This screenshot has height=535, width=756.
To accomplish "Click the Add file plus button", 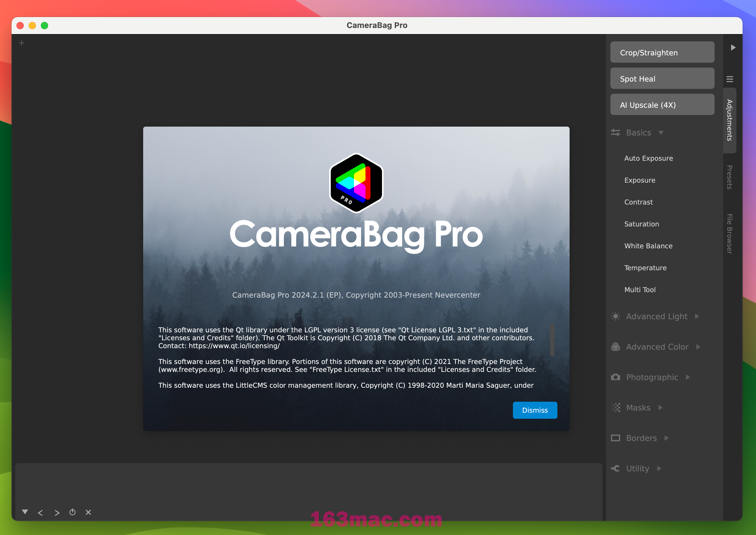I will point(21,43).
